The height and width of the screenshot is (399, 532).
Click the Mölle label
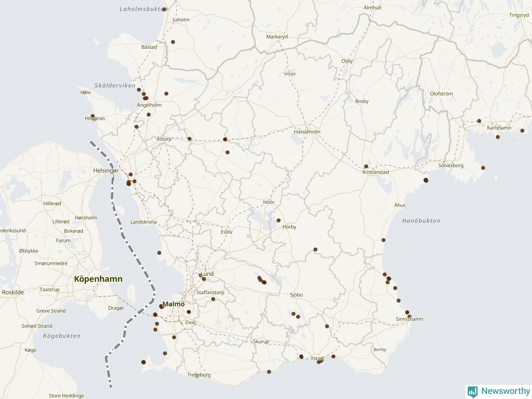[x=86, y=92]
